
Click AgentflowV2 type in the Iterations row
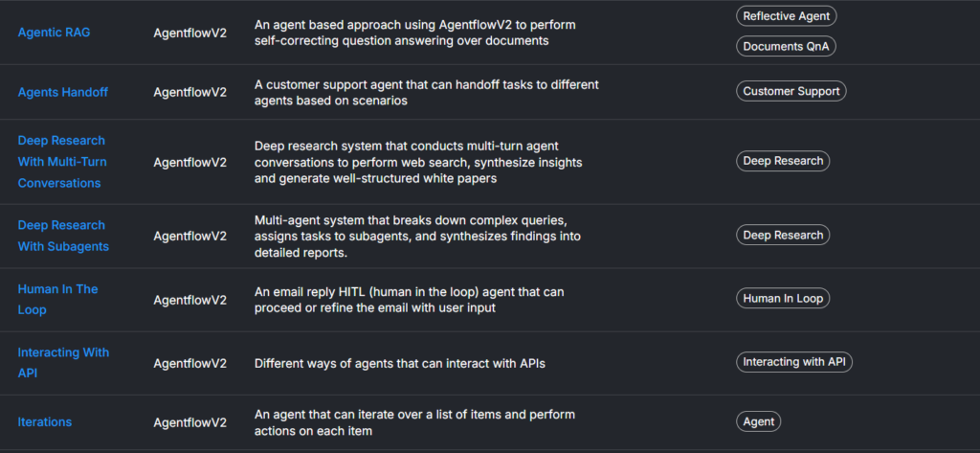(x=190, y=422)
